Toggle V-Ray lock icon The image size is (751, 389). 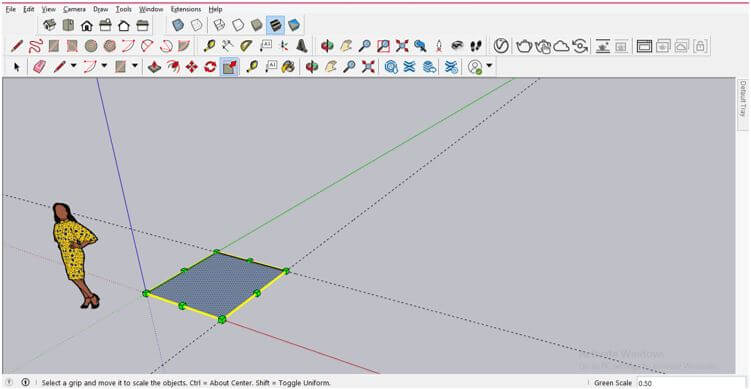pyautogui.click(x=700, y=46)
